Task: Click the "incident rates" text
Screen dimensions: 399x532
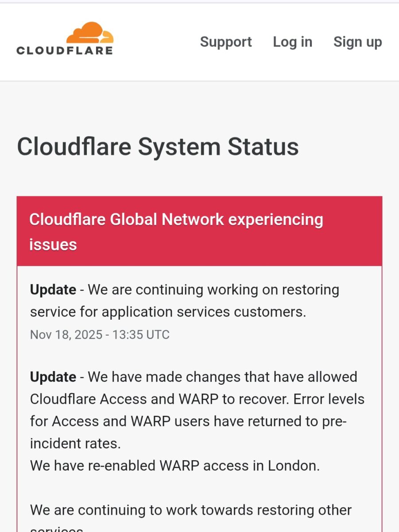Action: [75, 443]
